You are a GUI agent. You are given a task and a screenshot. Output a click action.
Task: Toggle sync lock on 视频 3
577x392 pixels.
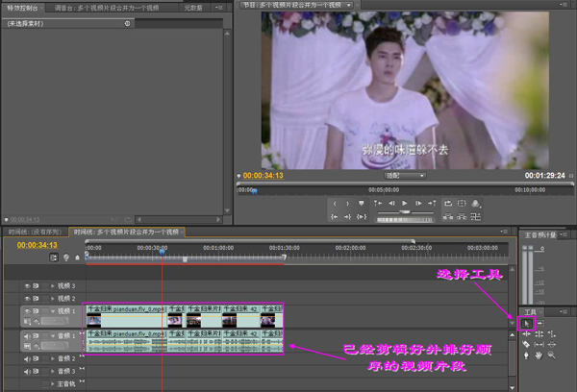(x=37, y=285)
